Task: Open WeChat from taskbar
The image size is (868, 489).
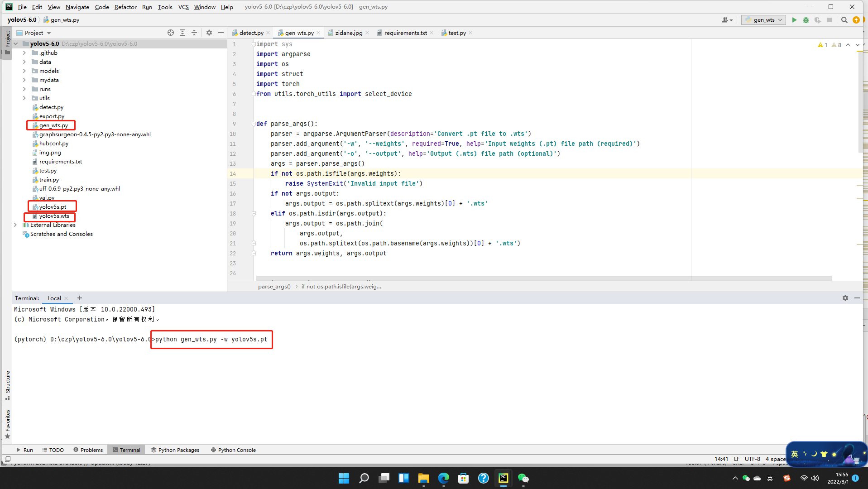Action: click(x=523, y=478)
